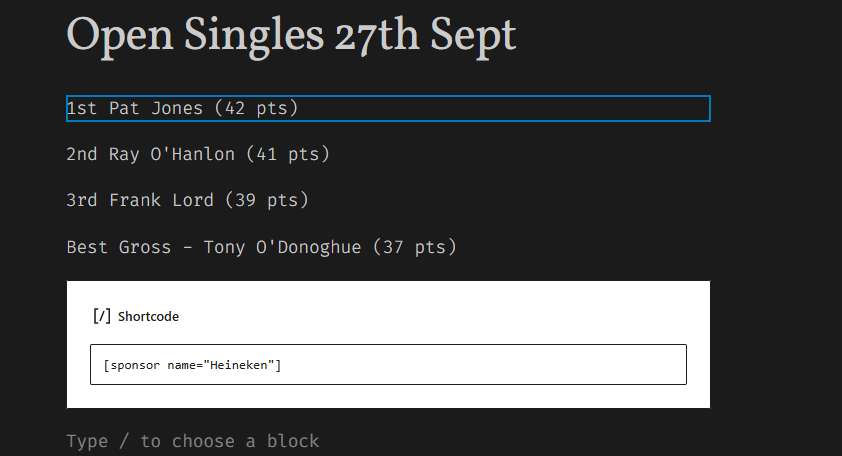Click at the end of name="Heineken"] text
Screen dimensions: 842x456
[281, 365]
